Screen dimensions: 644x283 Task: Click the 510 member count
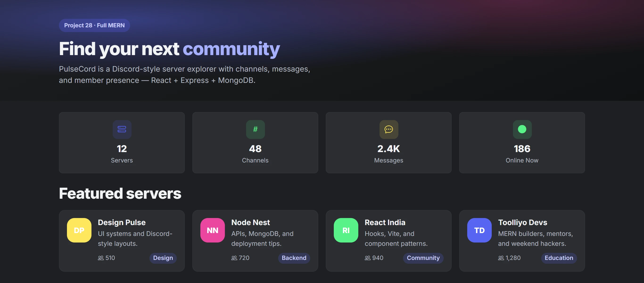coord(110,258)
